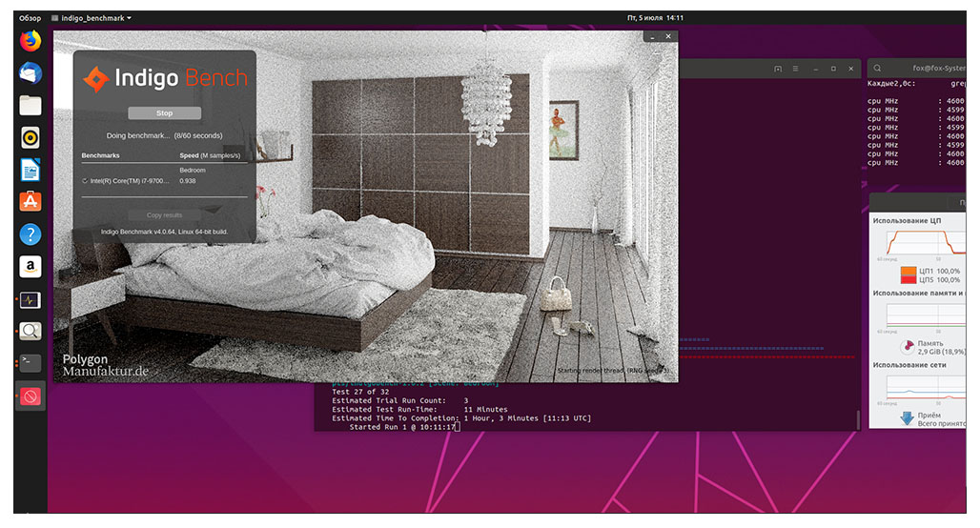Open Ubuntu Software from the dock

30,202
